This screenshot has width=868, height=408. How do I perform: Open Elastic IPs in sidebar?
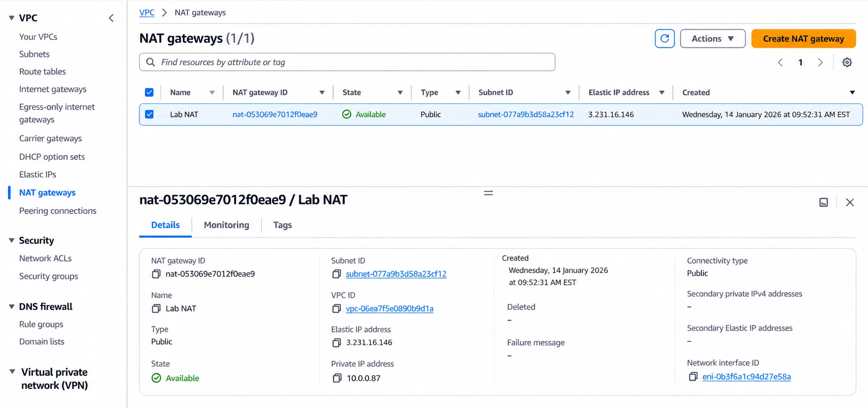(38, 175)
